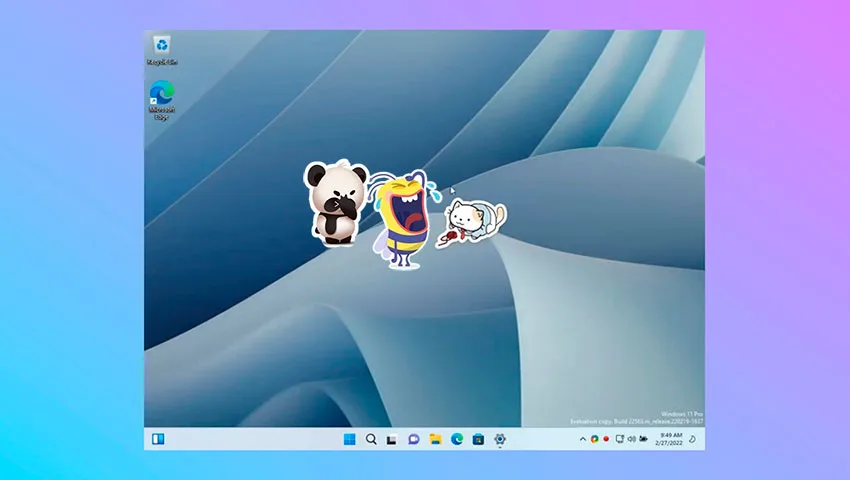Select the Microsoft Edge desktop shortcut

[162, 100]
